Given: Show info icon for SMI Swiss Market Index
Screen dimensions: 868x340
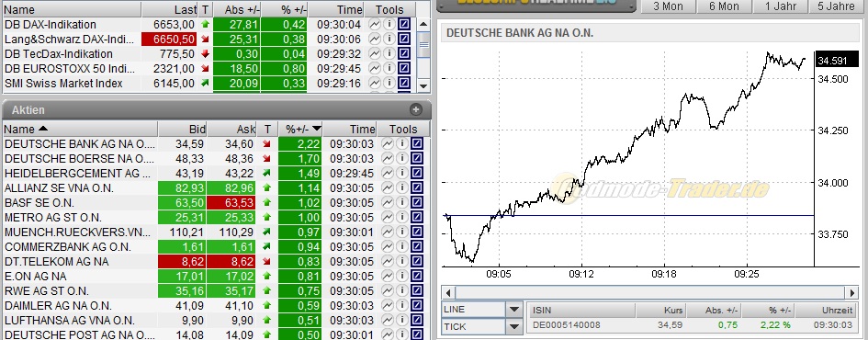Looking at the screenshot, I should [389, 83].
